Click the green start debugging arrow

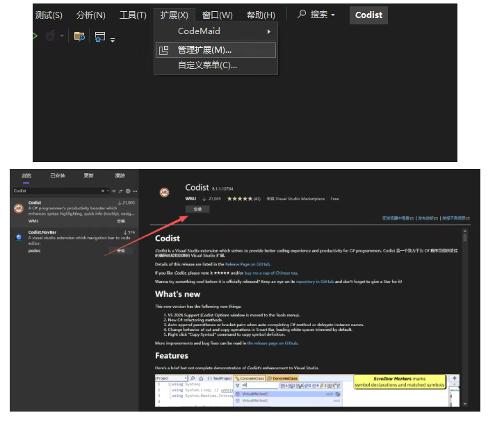(35, 35)
